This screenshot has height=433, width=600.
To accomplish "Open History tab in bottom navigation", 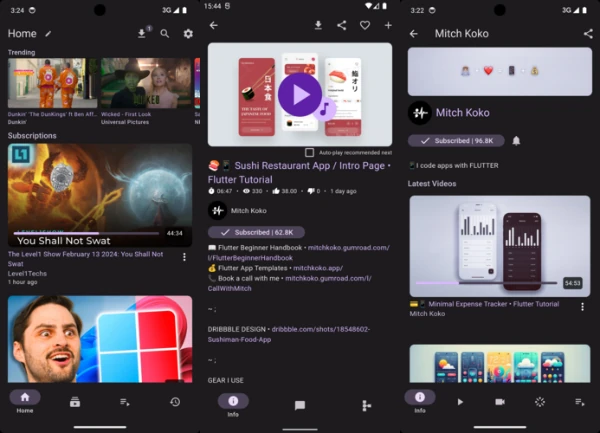I will coord(175,402).
